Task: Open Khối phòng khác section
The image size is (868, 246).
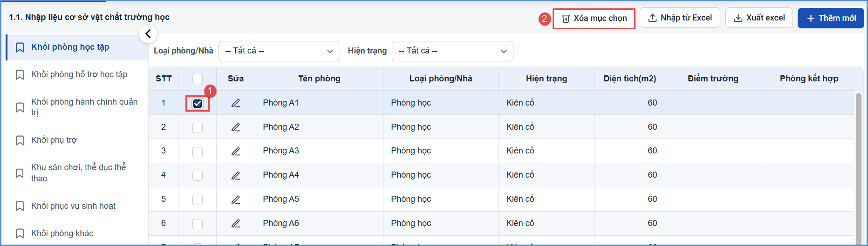Action: pos(77,233)
